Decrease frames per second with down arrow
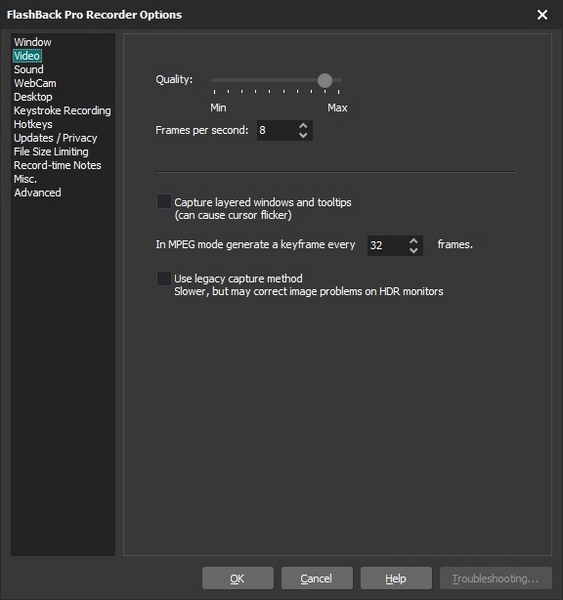Image resolution: width=563 pixels, height=600 pixels. [x=303, y=135]
